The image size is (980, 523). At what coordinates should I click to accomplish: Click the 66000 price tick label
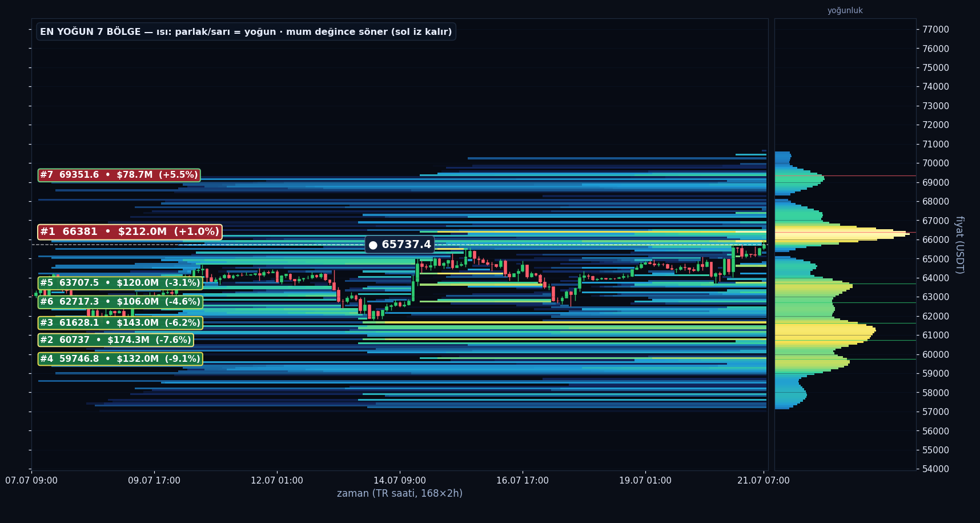coord(935,240)
